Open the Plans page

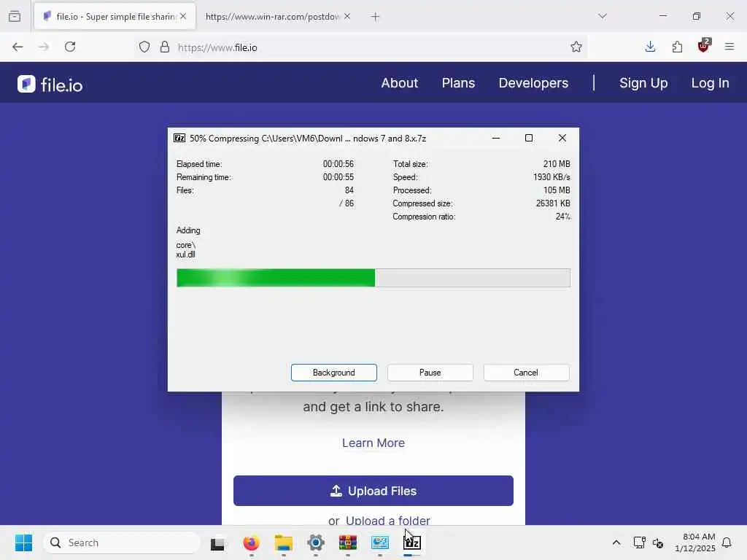pos(458,83)
